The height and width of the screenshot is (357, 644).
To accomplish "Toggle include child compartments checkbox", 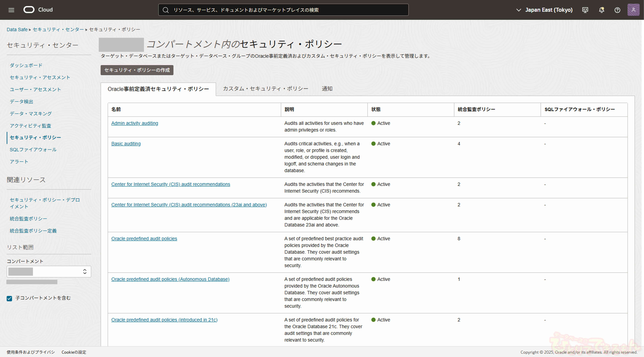I will point(9,298).
